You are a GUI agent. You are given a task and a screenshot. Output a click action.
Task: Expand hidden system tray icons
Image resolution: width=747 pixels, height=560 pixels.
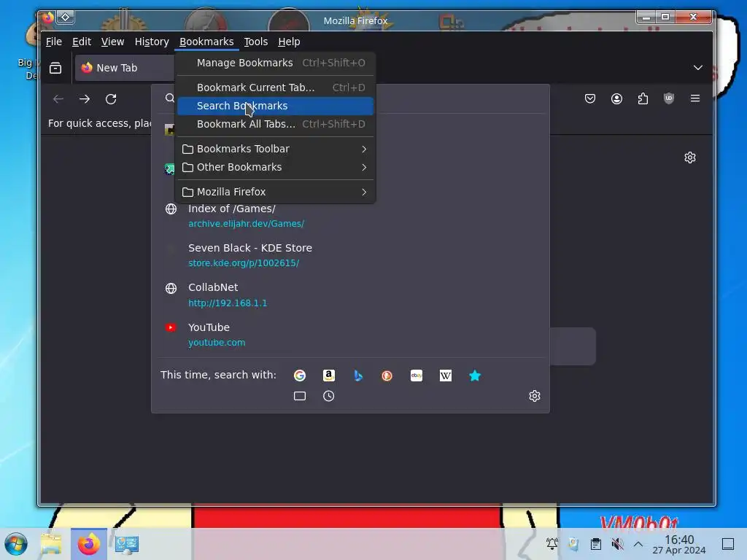tap(638, 544)
